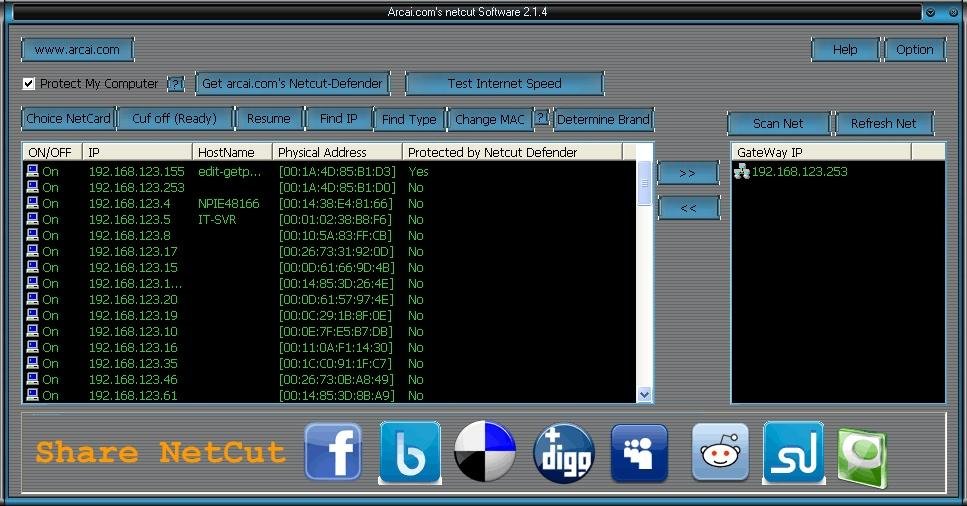This screenshot has width=967, height=506.
Task: Sort by IP column header
Action: (x=137, y=152)
